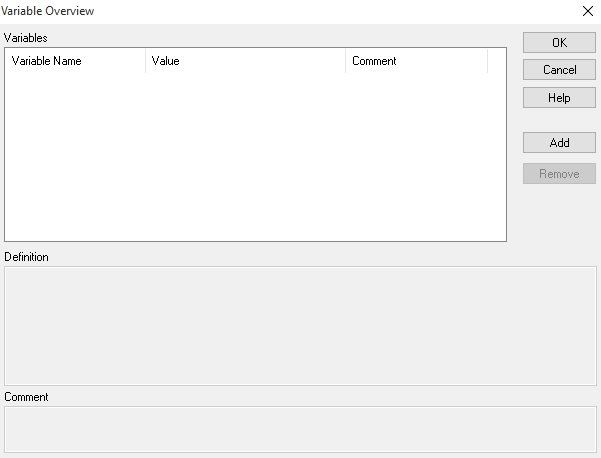601x458 pixels.
Task: Click the Definition section label
Action: pyautogui.click(x=27, y=257)
